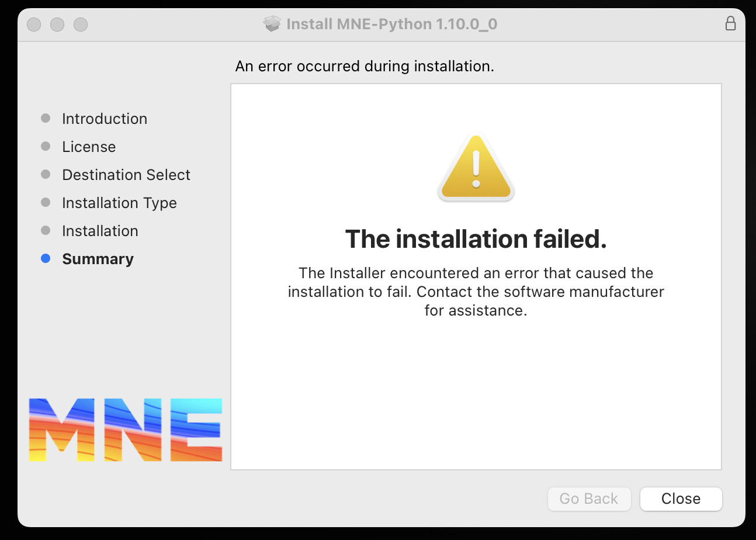Click the MNE logo image
This screenshot has width=756, height=540.
pyautogui.click(x=126, y=430)
